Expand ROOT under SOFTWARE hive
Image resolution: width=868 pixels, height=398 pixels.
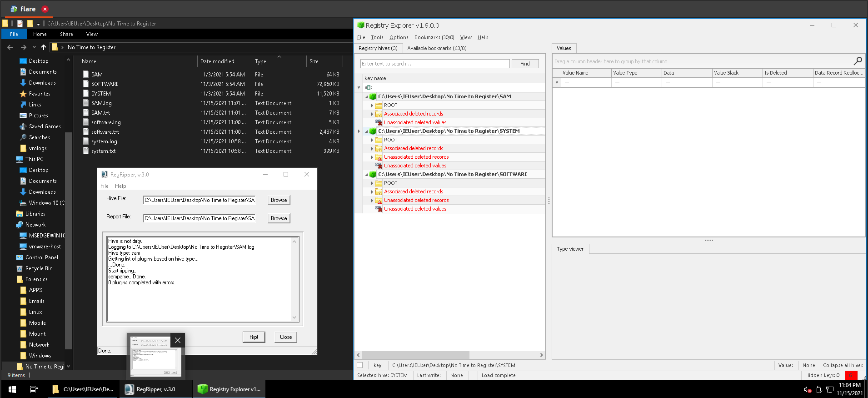(x=372, y=183)
